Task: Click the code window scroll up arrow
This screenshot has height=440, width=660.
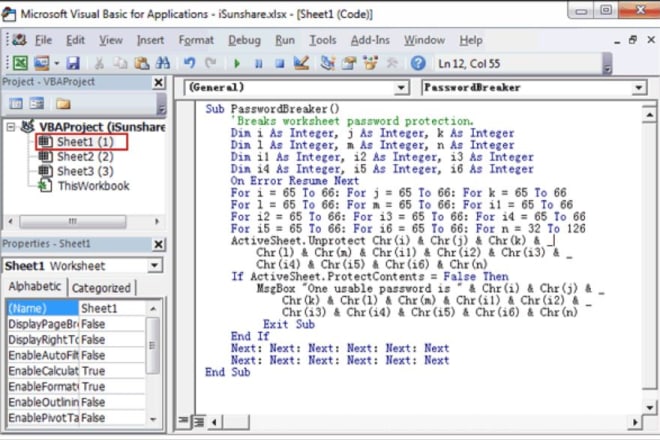Action: pyautogui.click(x=649, y=115)
